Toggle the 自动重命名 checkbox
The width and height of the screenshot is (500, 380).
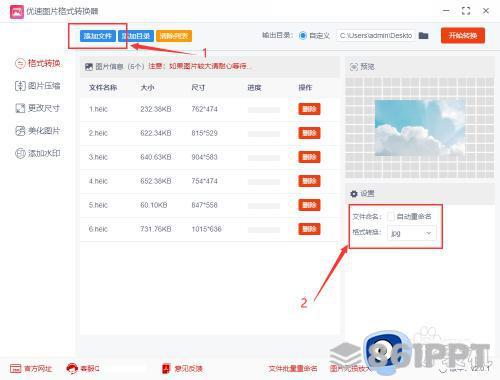click(x=391, y=217)
